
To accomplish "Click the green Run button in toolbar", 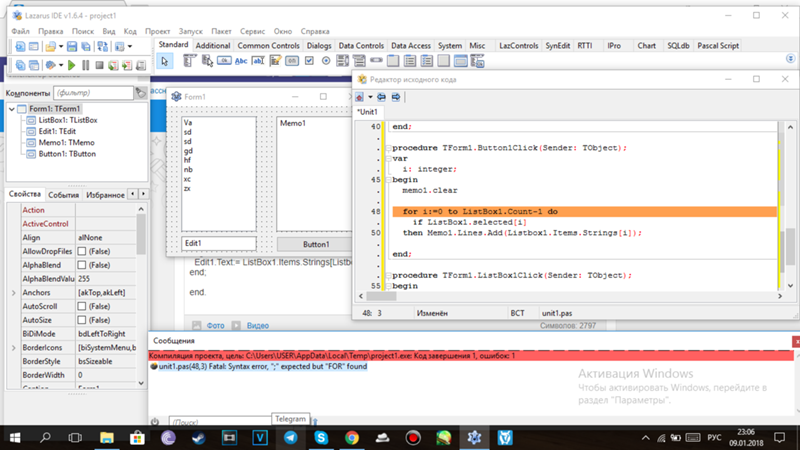I will tap(69, 65).
